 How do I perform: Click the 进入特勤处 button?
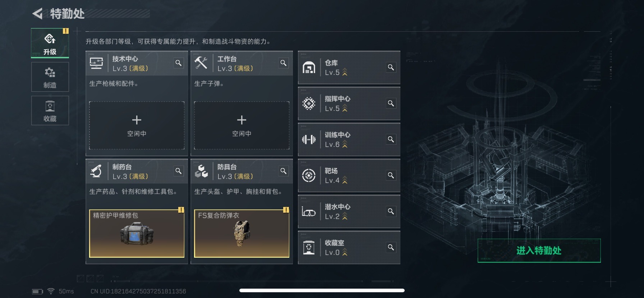point(539,250)
